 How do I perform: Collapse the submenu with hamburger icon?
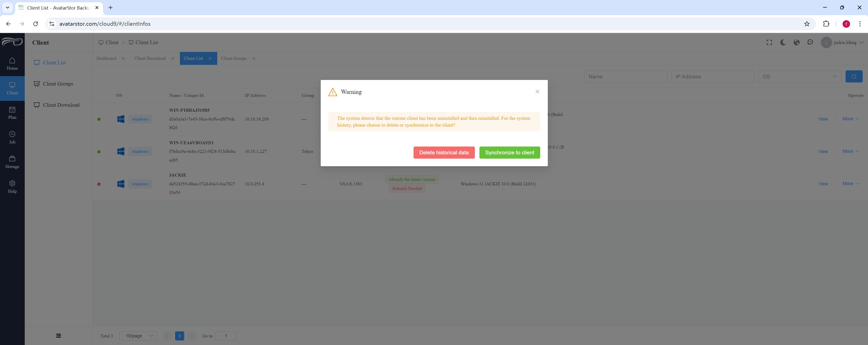tap(59, 336)
